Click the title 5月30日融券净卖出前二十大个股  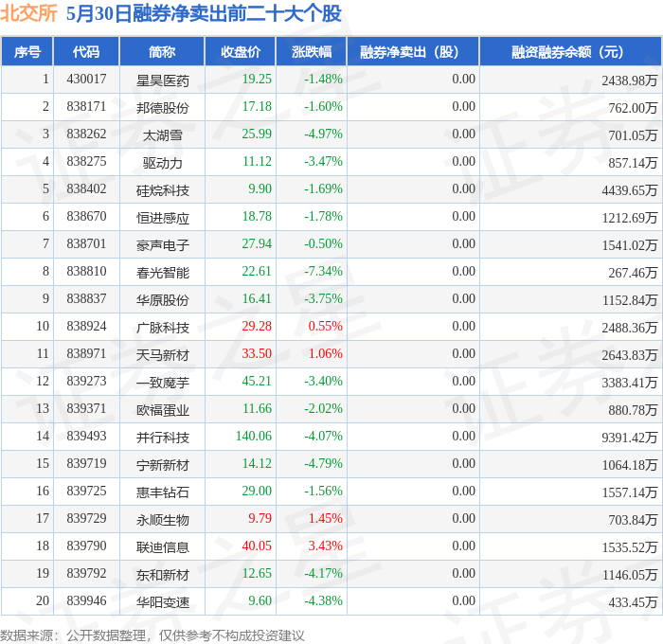point(204,13)
